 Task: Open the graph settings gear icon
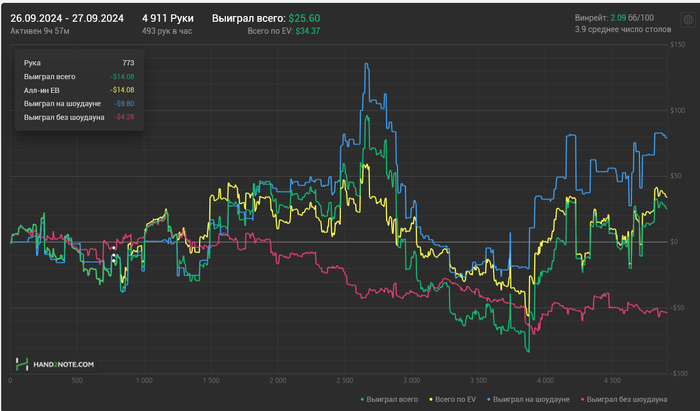point(688,19)
